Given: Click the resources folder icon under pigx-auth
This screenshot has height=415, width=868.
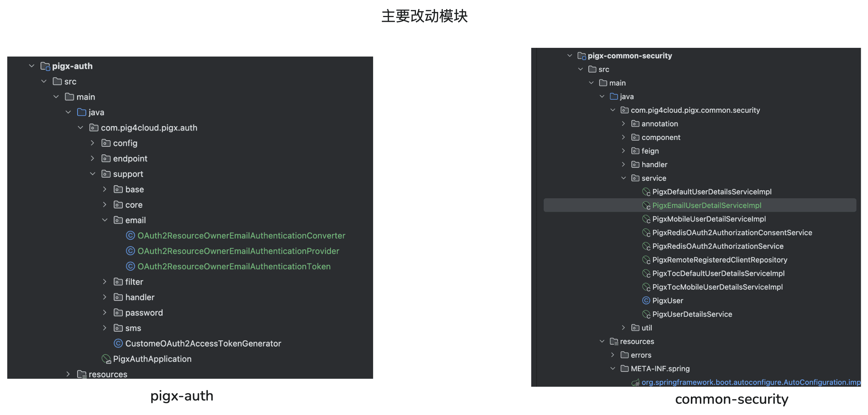Looking at the screenshot, I should [82, 374].
